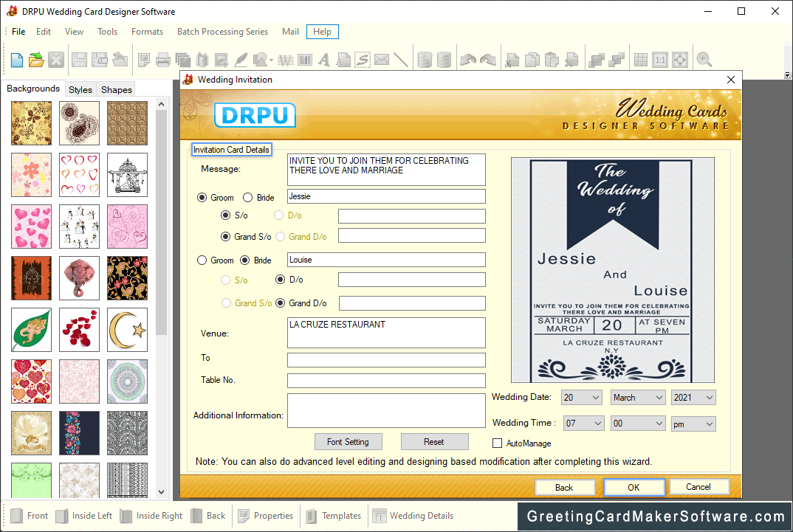Open the Tools menu
The image size is (793, 532).
[107, 31]
